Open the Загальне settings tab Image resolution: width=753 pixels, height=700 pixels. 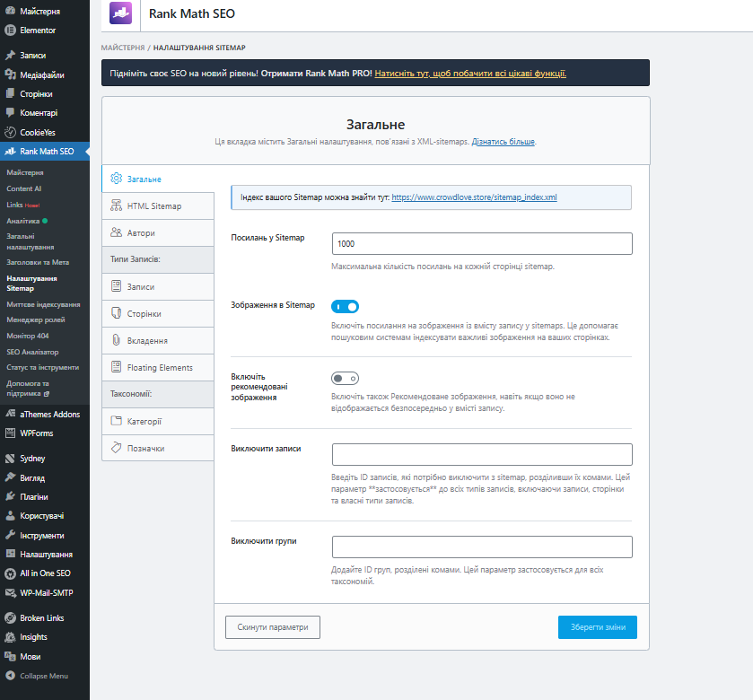pos(158,179)
